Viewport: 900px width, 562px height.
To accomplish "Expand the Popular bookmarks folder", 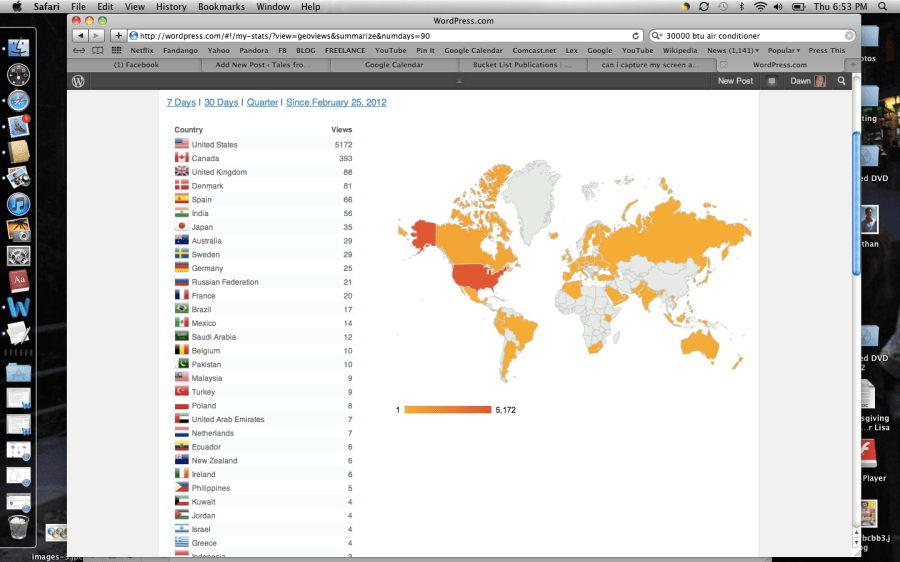I will tap(783, 50).
